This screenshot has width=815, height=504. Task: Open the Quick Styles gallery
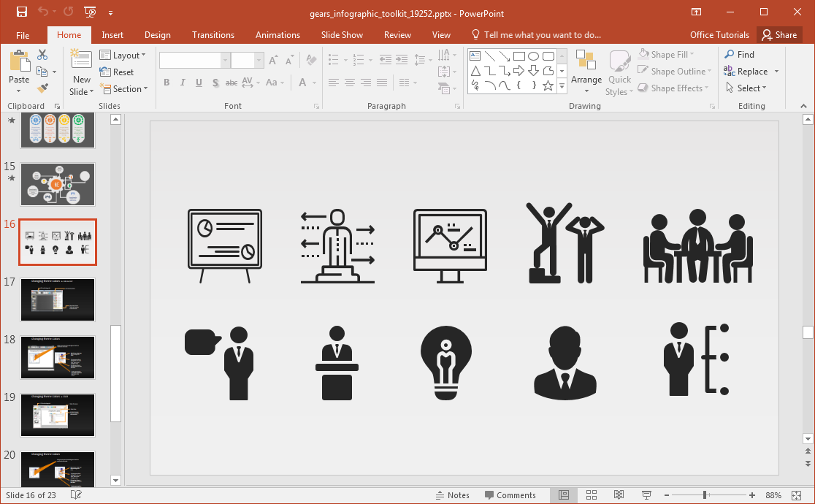619,73
